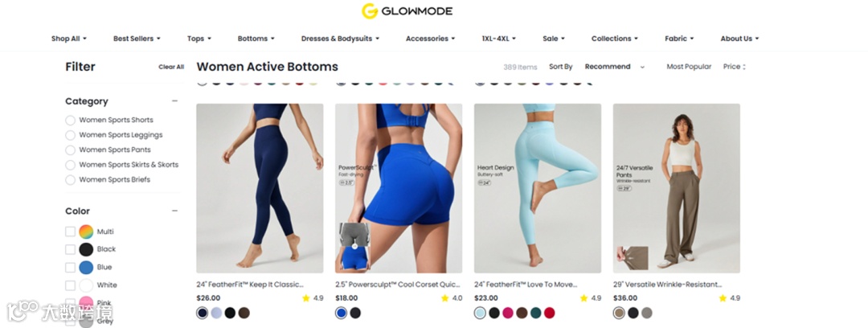868x328 pixels.
Task: Open the Sort By Recommend dropdown
Action: coord(615,67)
